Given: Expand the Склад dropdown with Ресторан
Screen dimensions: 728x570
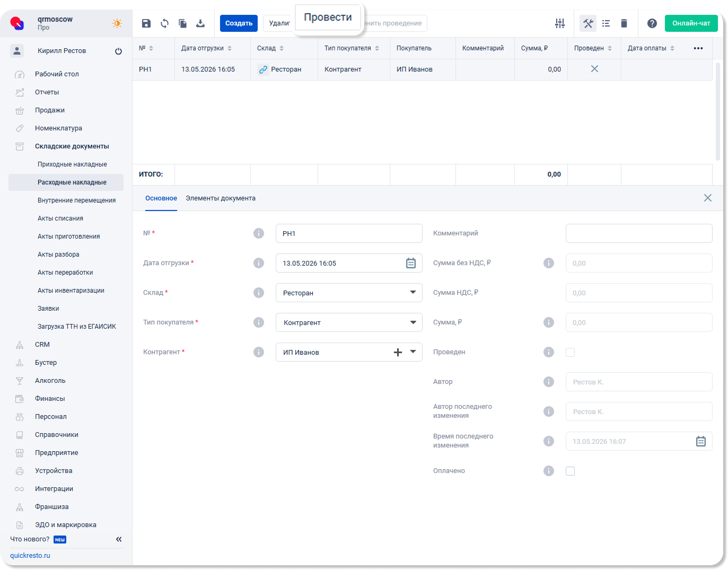Looking at the screenshot, I should pos(349,293).
